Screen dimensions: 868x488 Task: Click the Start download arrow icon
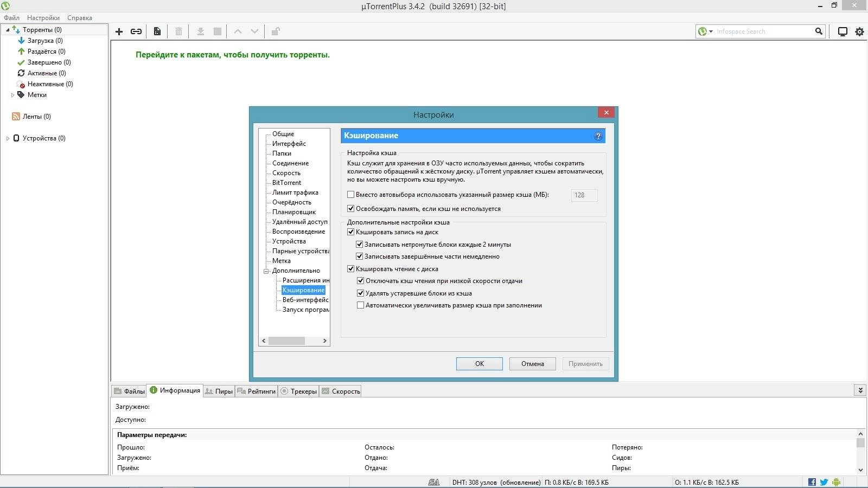(200, 31)
